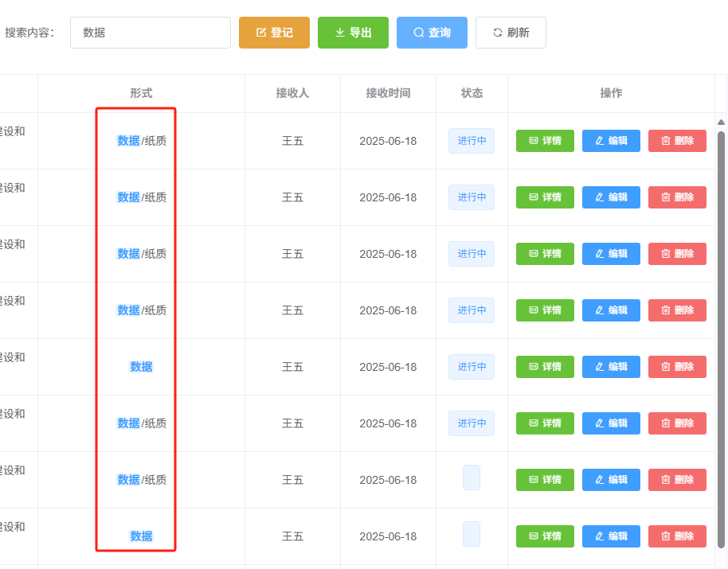Click 删除 in the first table row
Image resolution: width=728 pixels, height=569 pixels.
[x=677, y=141]
